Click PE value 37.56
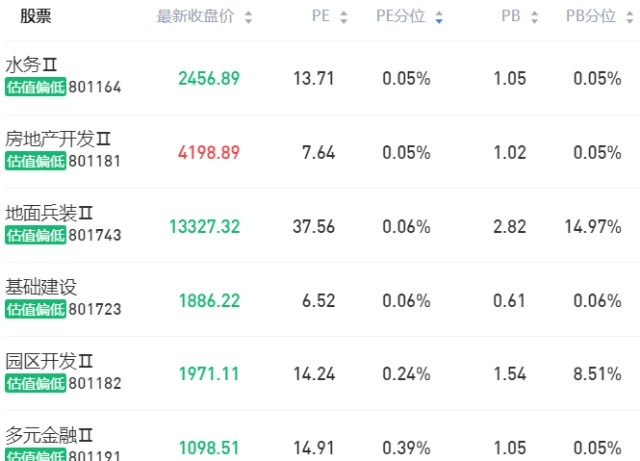The width and height of the screenshot is (640, 461). (x=314, y=227)
